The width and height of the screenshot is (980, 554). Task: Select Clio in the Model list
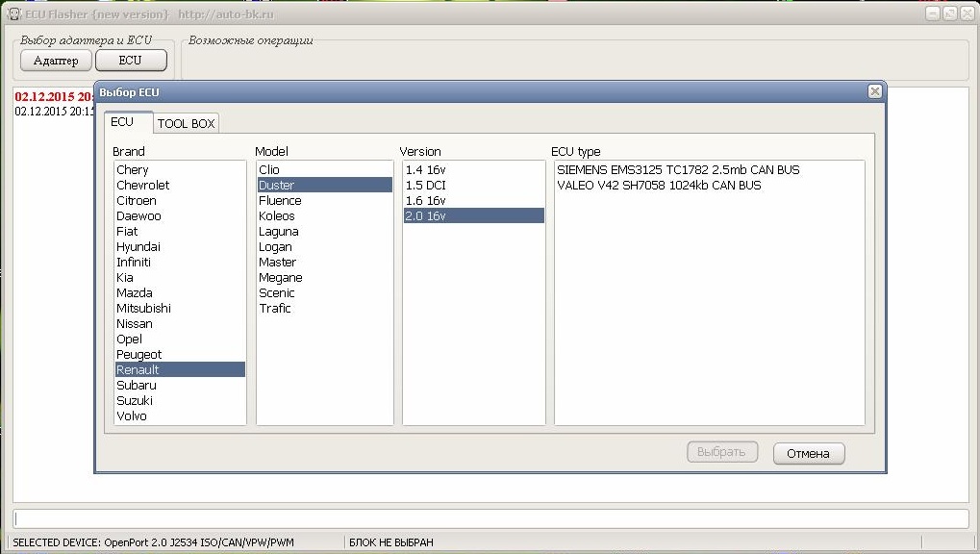[325, 170]
